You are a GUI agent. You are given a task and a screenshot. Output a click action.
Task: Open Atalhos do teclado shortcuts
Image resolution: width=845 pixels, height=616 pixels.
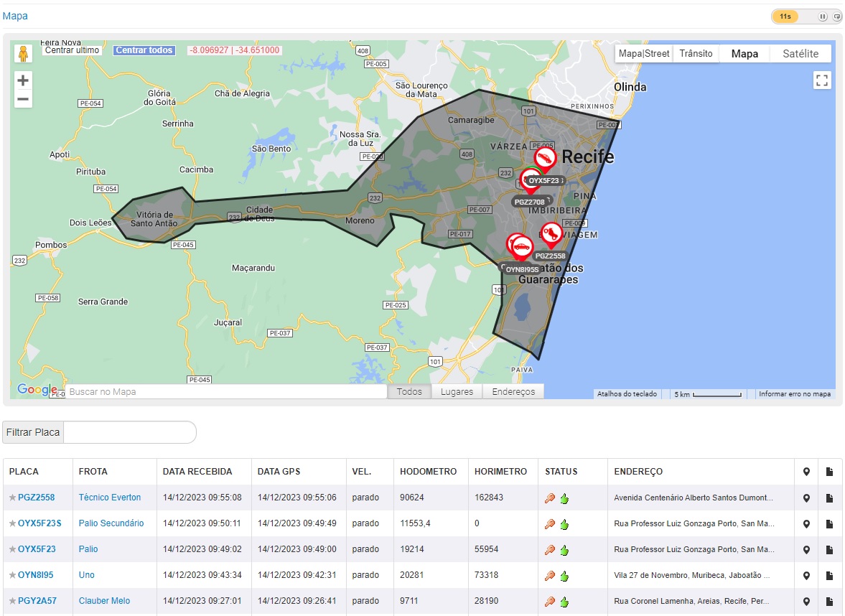tap(627, 394)
